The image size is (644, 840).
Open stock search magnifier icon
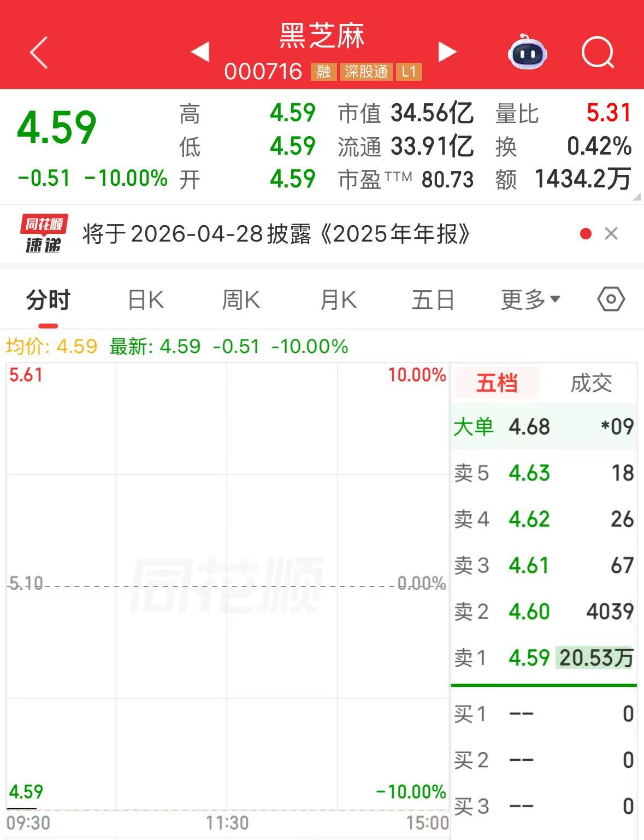click(x=598, y=52)
